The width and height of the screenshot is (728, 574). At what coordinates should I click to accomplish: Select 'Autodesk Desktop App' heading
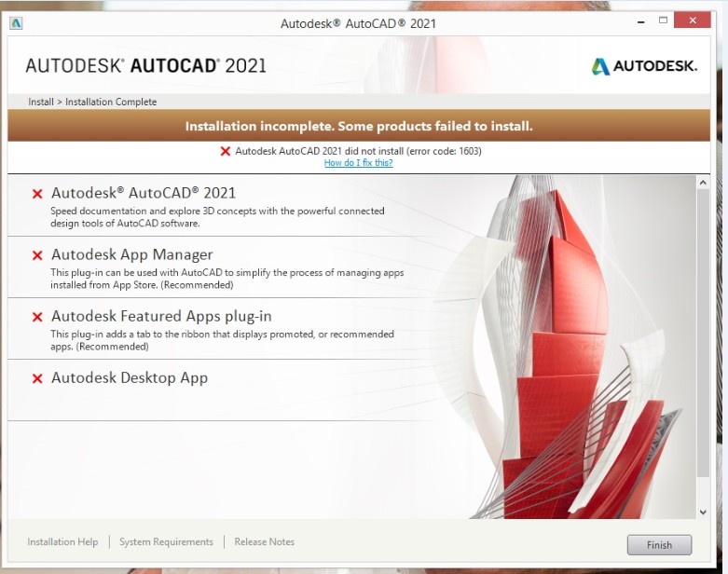(x=129, y=378)
